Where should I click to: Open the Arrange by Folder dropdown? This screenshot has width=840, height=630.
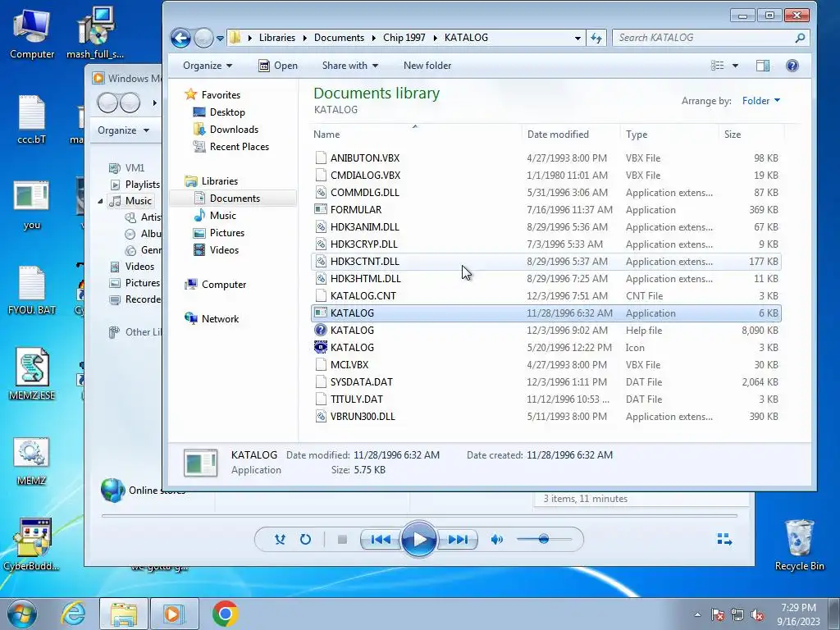click(x=760, y=101)
